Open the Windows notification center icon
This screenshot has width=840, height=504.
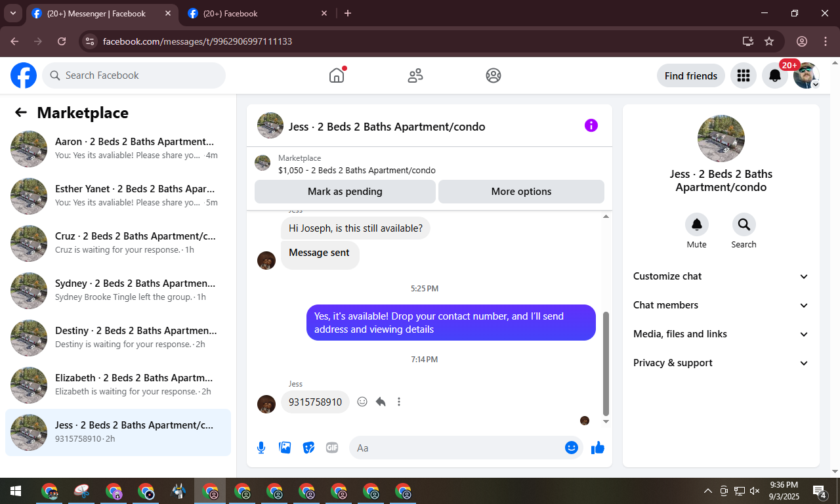820,491
